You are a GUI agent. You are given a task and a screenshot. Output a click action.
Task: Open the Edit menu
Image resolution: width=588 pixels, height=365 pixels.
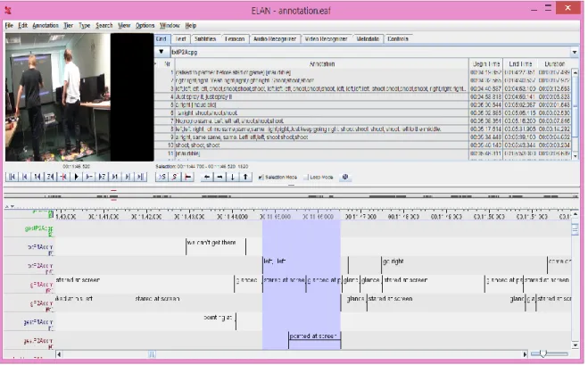pos(23,26)
